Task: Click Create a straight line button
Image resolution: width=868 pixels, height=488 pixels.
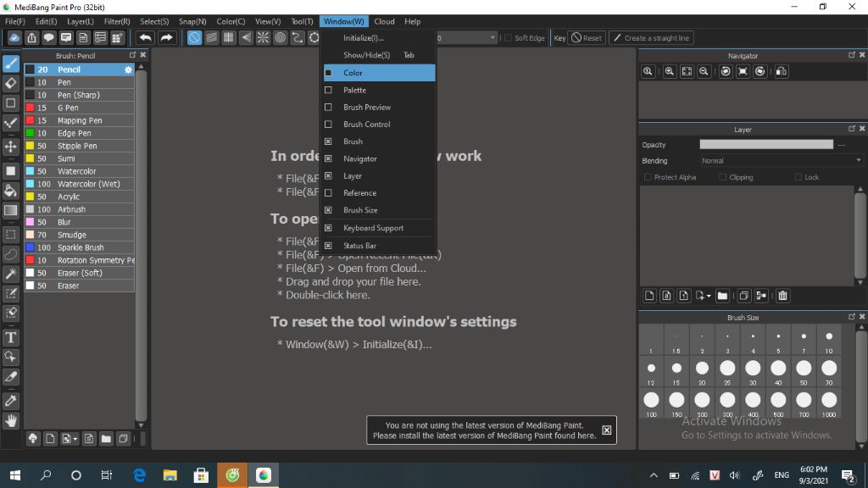Action: pos(652,37)
